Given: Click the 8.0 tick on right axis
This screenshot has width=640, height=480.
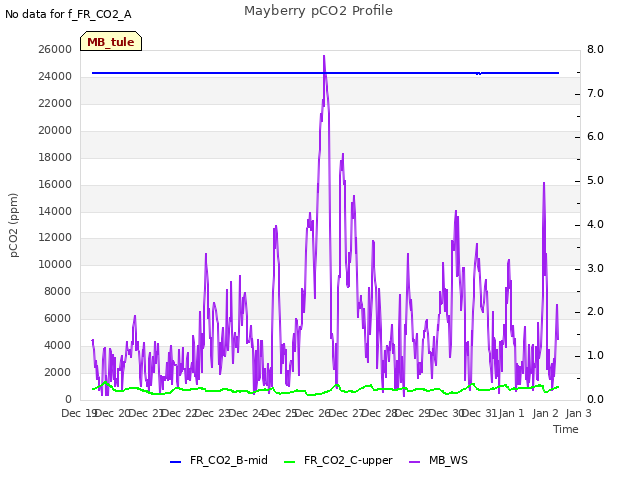Looking at the screenshot, I should tap(595, 49).
